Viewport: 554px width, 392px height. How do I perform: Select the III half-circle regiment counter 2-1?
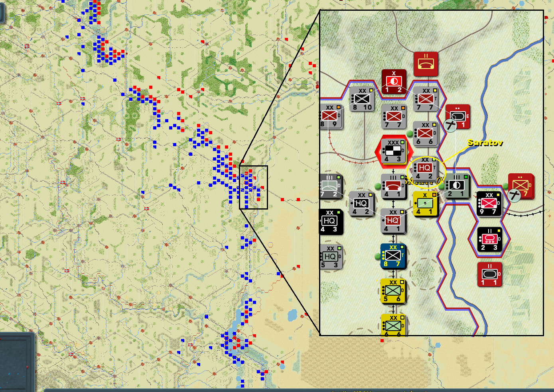pos(457,186)
